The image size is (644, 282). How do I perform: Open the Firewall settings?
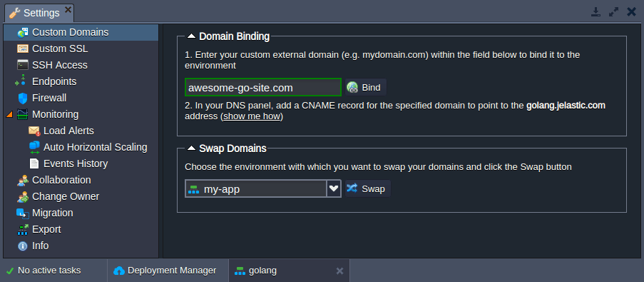[81, 99]
